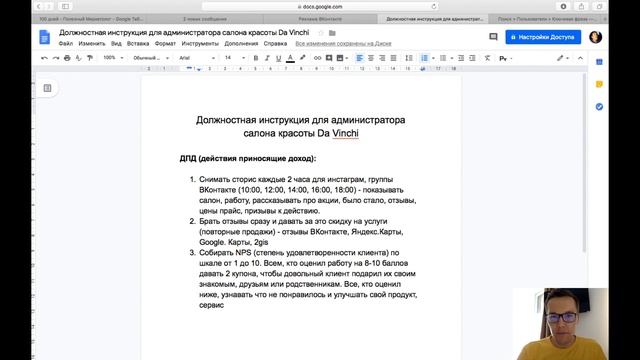Image resolution: width=640 pixels, height=360 pixels.
Task: Switch to the 2 новых сообщения tab
Action: point(205,19)
